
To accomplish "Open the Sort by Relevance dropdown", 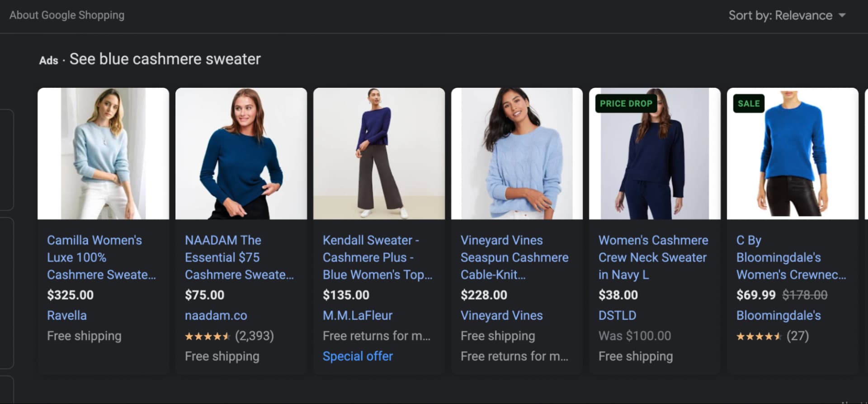I will [x=787, y=15].
